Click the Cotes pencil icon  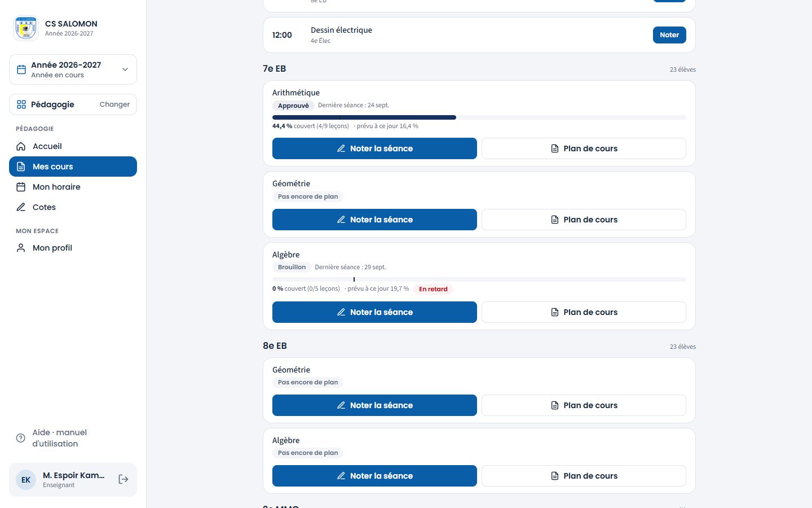(x=21, y=207)
